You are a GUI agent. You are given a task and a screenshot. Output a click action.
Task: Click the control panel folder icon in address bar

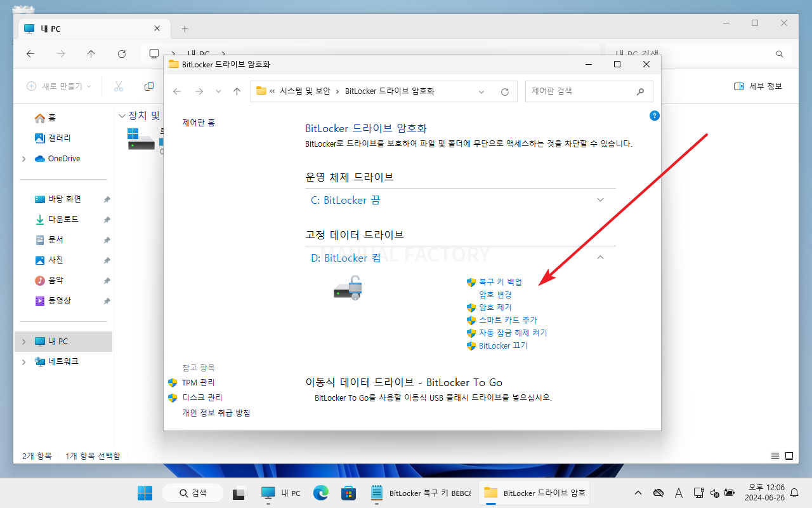coord(261,91)
